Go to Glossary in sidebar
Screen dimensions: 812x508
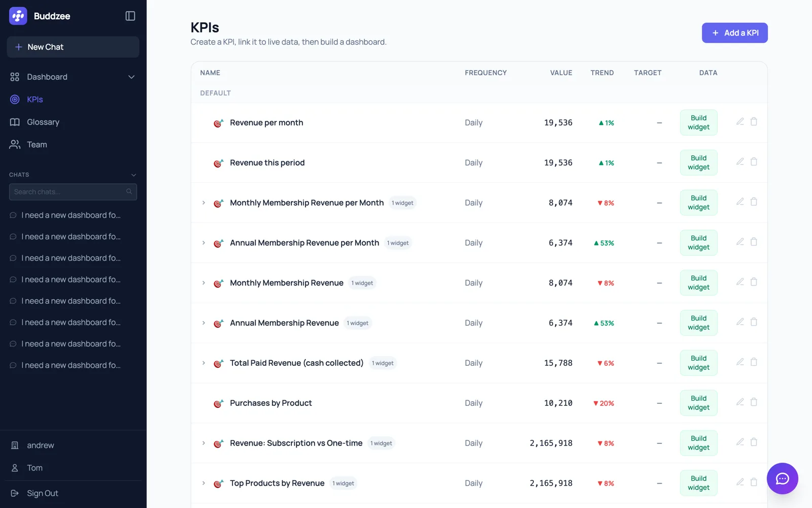(x=73, y=122)
